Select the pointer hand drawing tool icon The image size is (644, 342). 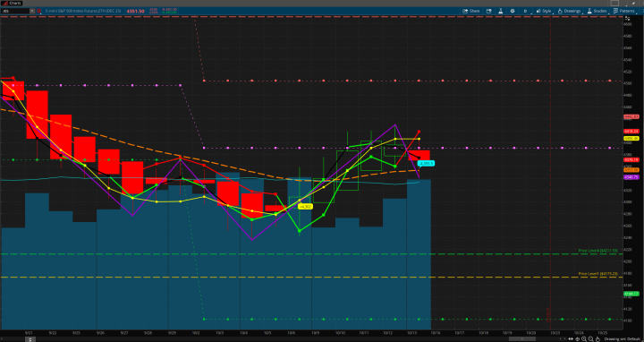point(597,339)
